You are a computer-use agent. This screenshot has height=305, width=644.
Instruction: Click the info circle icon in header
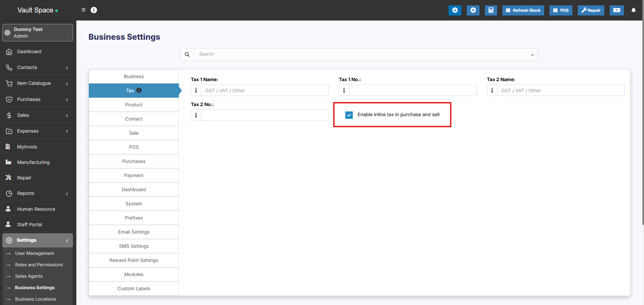(94, 10)
